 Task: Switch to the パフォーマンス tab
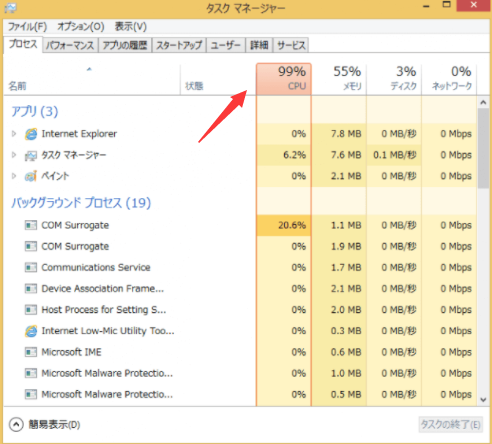[x=70, y=45]
